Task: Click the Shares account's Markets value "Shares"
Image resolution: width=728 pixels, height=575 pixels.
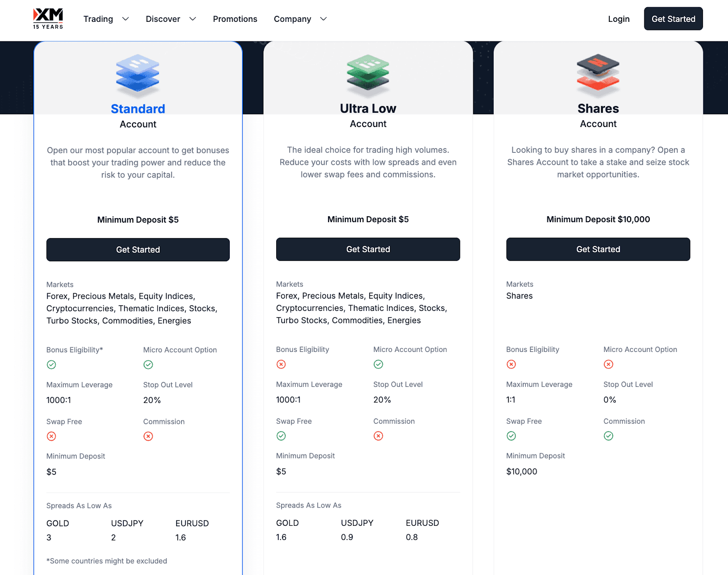Action: coord(520,296)
